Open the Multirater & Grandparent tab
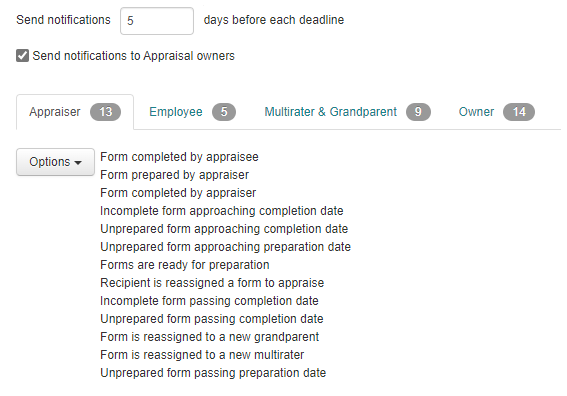This screenshot has width=567, height=396. tap(347, 112)
